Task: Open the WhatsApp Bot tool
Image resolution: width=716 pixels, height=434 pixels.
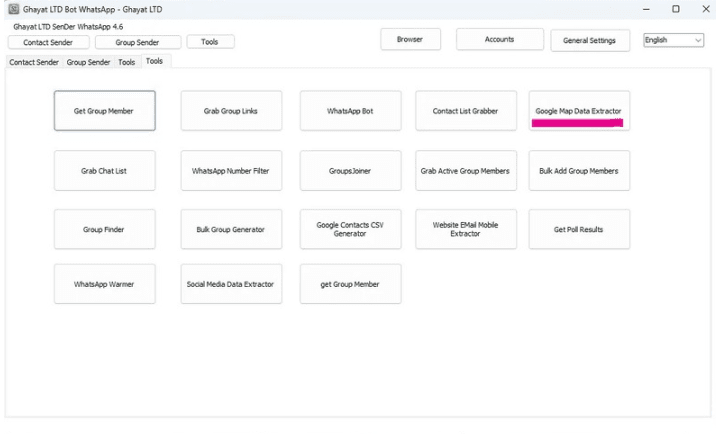Action: coord(350,111)
